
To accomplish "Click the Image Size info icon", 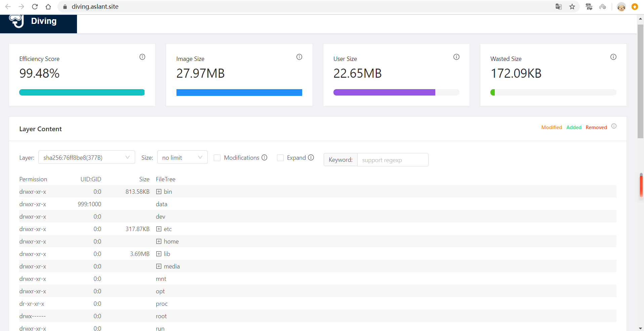I will (x=299, y=57).
